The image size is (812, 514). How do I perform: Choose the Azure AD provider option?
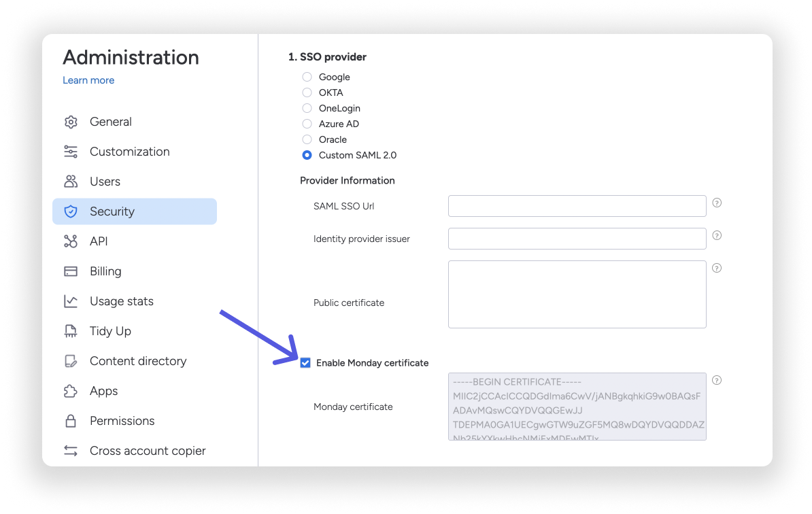(x=307, y=124)
